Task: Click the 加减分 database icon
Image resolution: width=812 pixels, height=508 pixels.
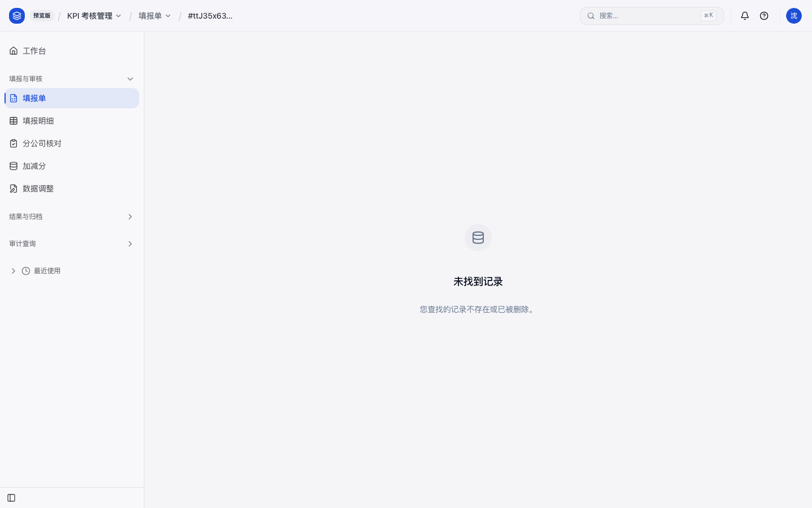Action: 14,166
